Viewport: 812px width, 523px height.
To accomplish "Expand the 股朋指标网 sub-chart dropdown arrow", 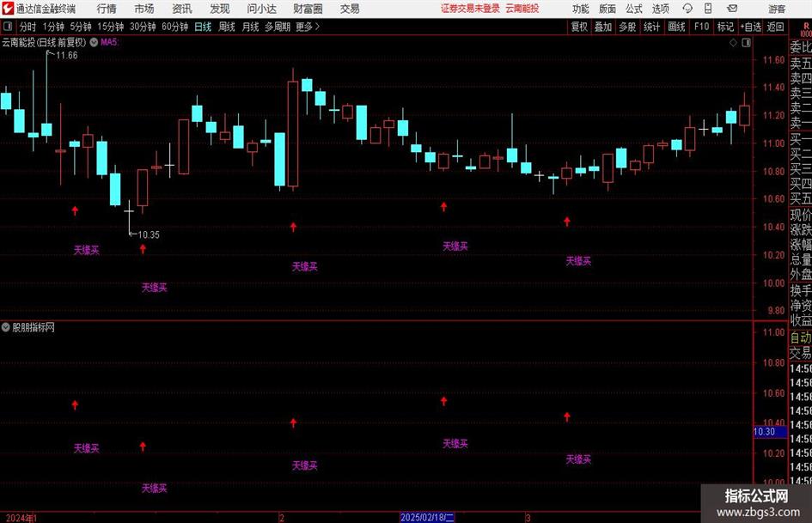I will (6, 327).
